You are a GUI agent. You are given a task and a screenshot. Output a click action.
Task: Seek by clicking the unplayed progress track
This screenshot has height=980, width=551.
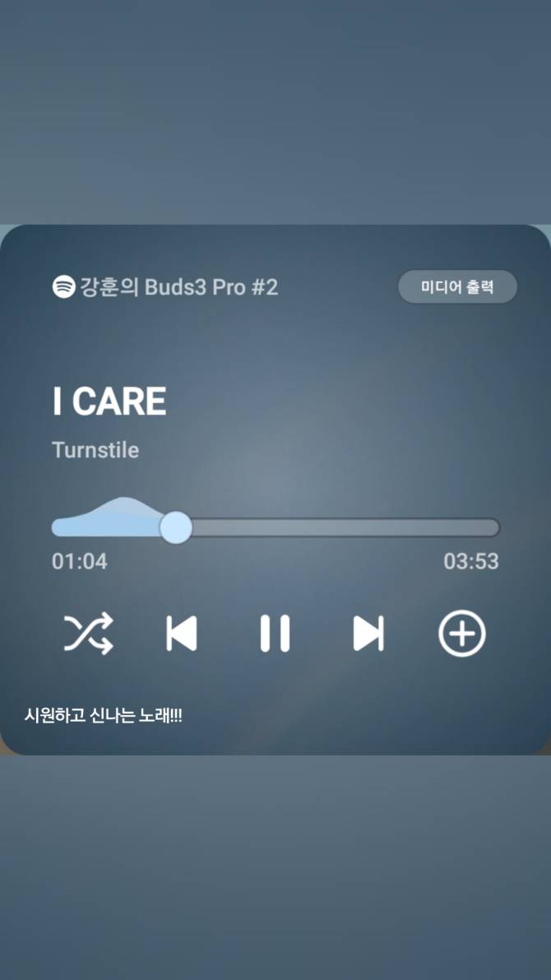(345, 527)
